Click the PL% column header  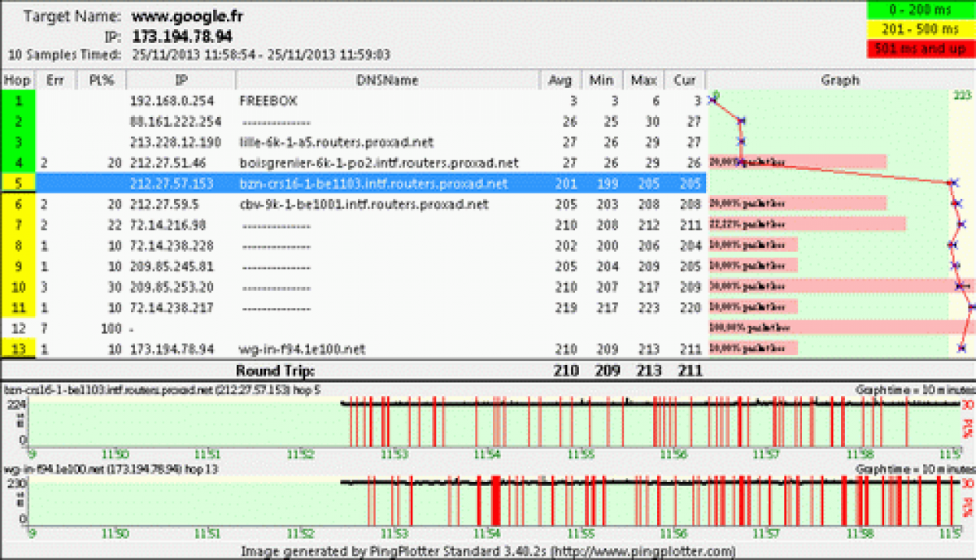(x=102, y=80)
